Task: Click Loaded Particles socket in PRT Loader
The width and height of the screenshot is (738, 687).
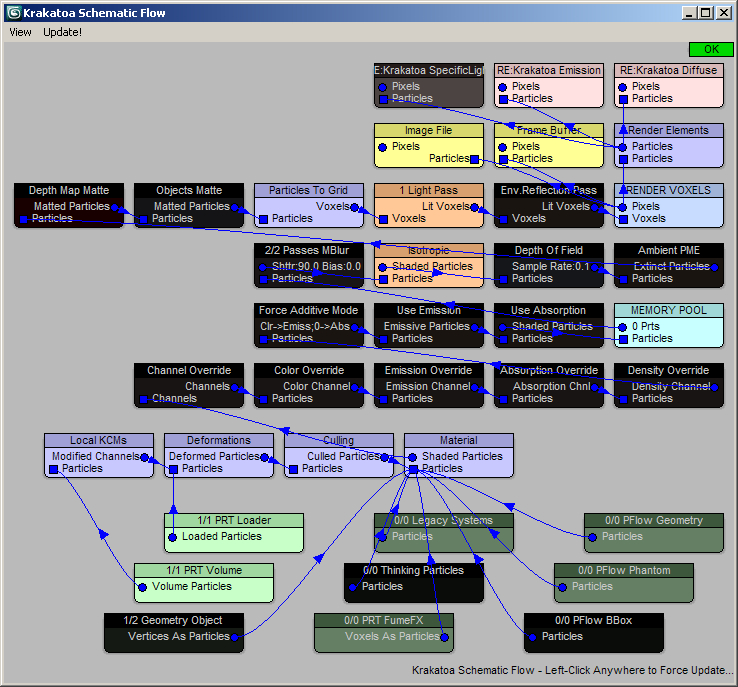Action: point(172,537)
